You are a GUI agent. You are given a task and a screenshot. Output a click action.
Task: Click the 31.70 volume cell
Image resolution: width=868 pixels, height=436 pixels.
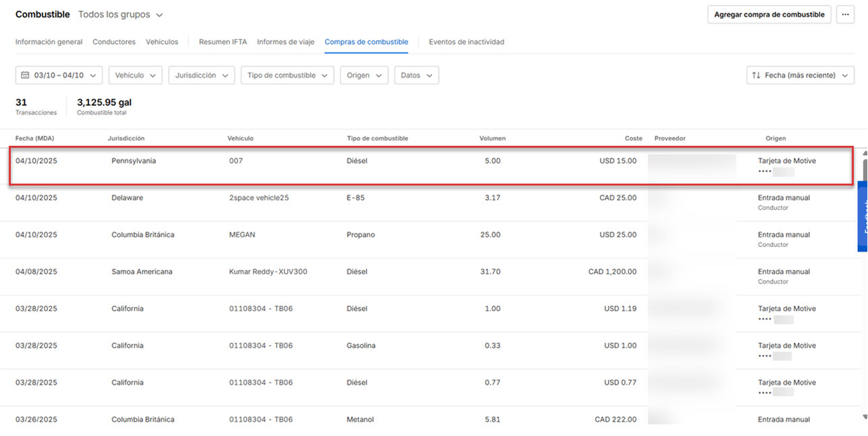coord(492,272)
